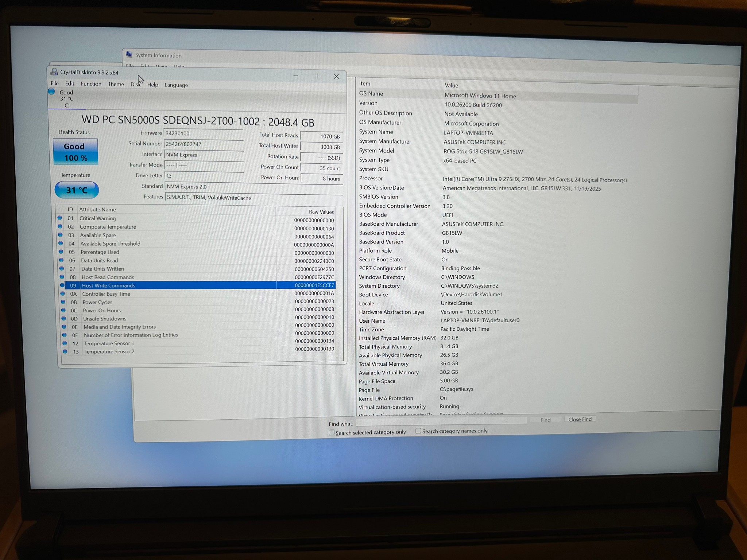Click the Total Host Reads 1070 GB field
This screenshot has width=747, height=560.
(x=321, y=136)
